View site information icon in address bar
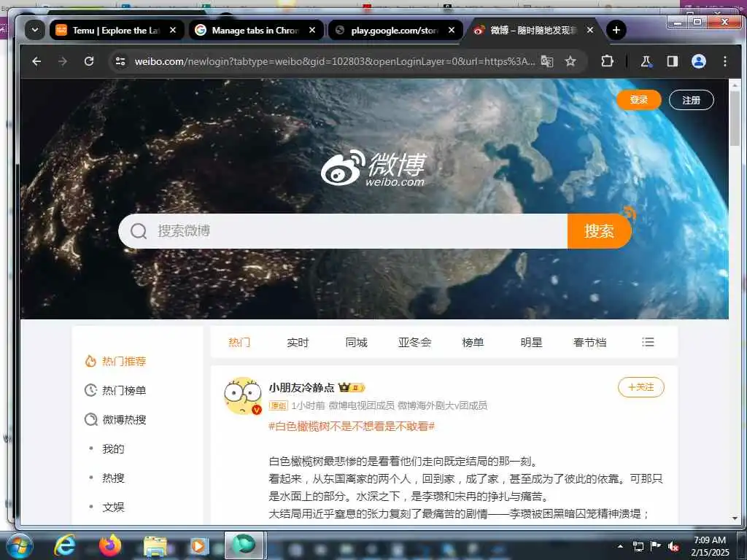747x560 pixels. [120, 61]
